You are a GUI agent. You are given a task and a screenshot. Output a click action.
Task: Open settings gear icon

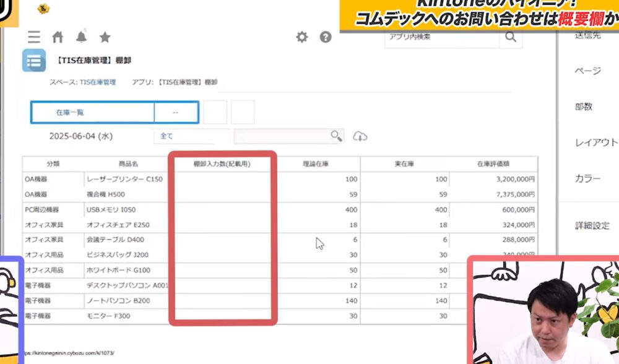301,37
